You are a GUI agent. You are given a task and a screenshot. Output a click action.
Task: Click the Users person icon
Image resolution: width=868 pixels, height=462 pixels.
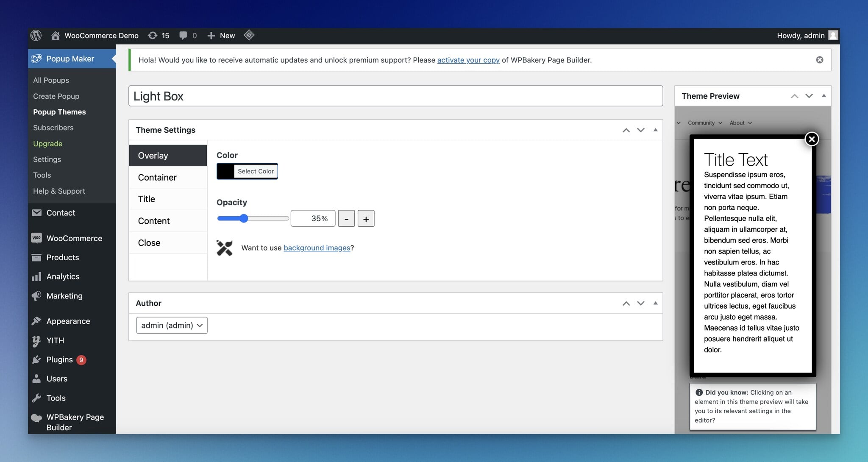click(36, 379)
